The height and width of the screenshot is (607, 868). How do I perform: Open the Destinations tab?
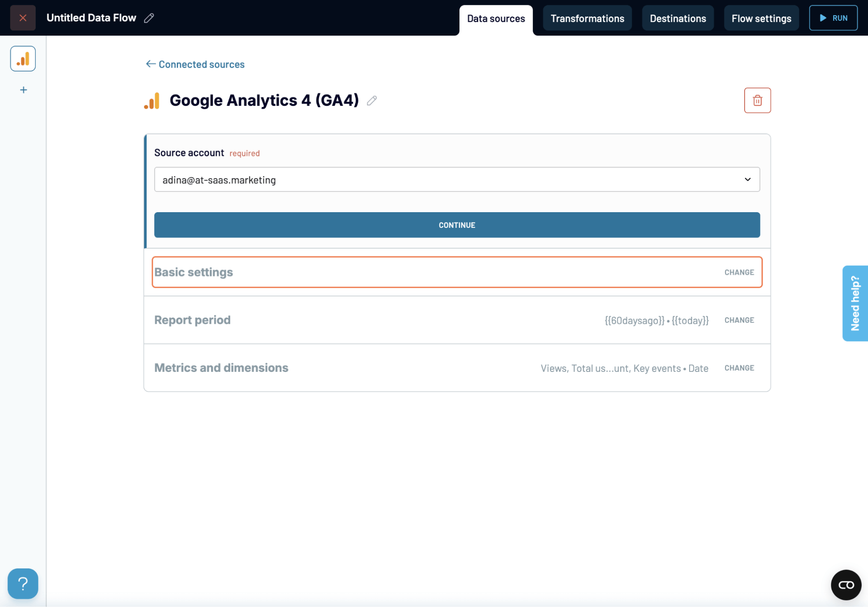pos(677,18)
